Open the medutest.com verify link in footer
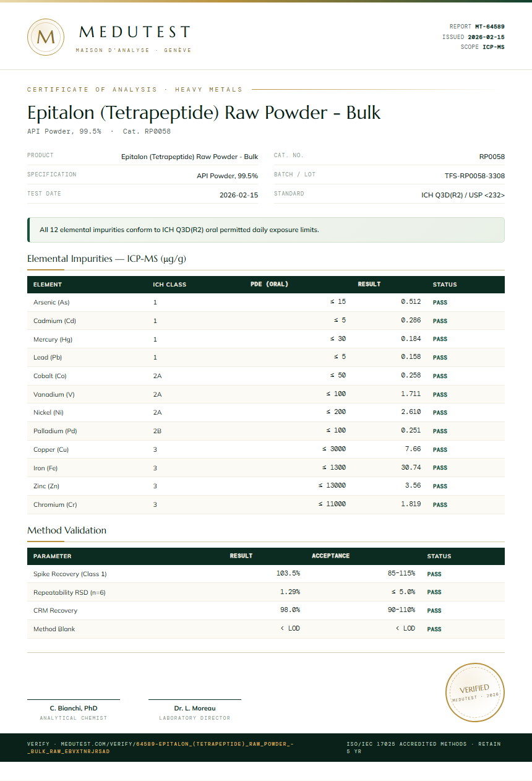Screen dimensions: 532x781 [160, 748]
